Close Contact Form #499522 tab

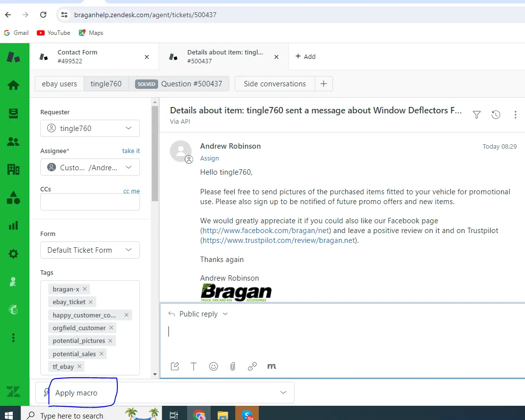click(x=147, y=57)
